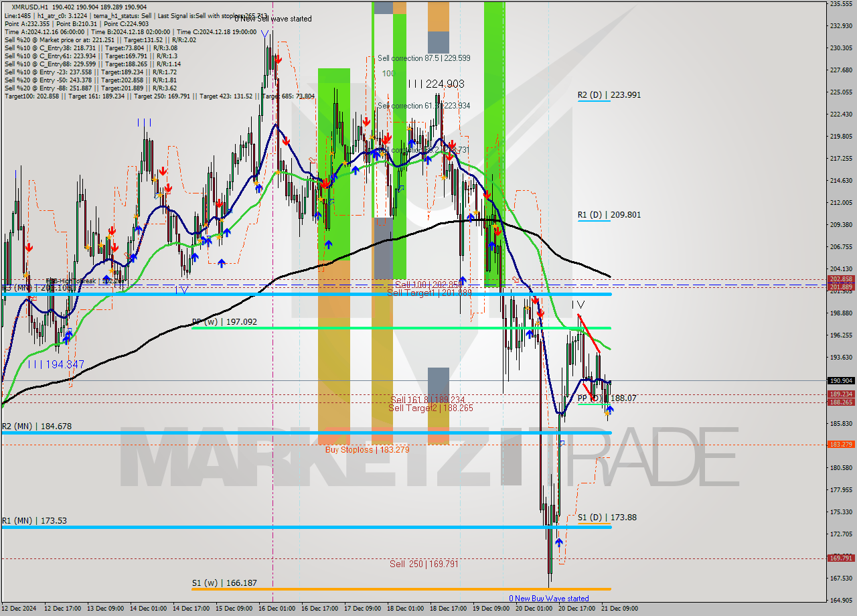Screen dimensions: 857x616
Task: Click the 18 Dec 17:00 time label
Action: [x=449, y=609]
